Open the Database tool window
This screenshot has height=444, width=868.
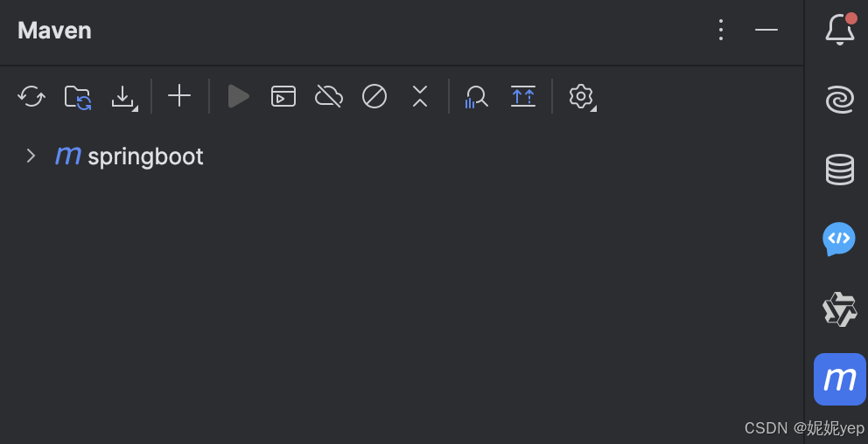[840, 170]
